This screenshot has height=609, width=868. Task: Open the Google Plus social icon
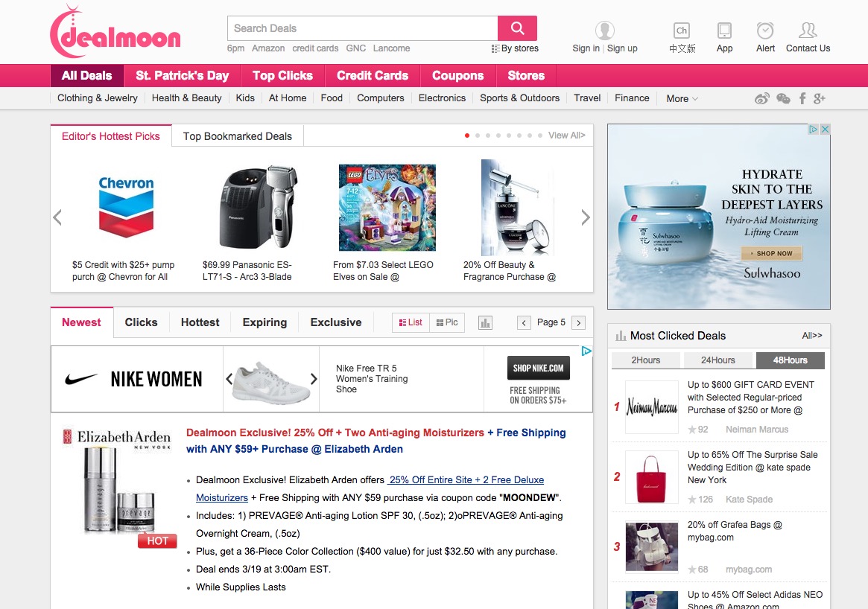tap(820, 99)
